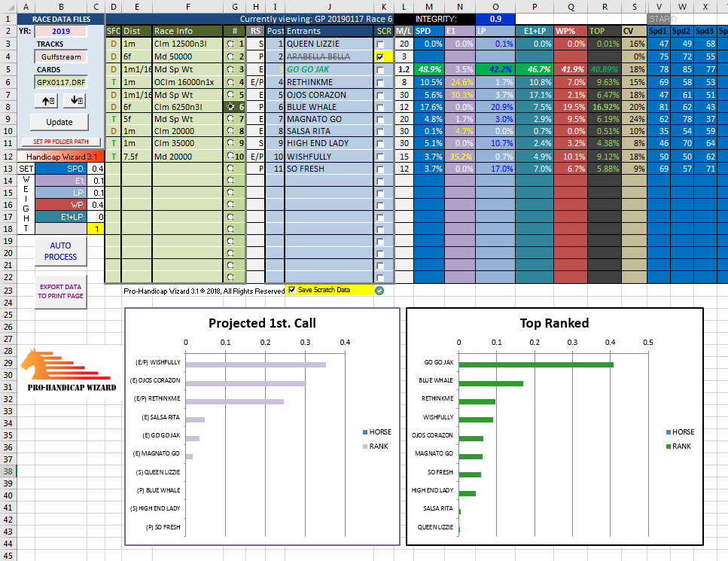
Task: Uncheck the scratch box for ARABELLA BELLA
Action: point(380,56)
